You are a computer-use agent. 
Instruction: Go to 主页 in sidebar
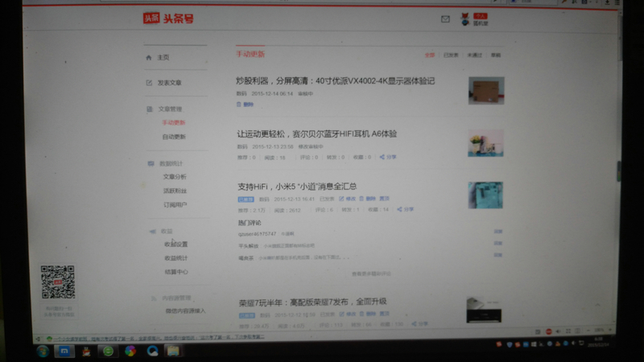[x=163, y=57]
